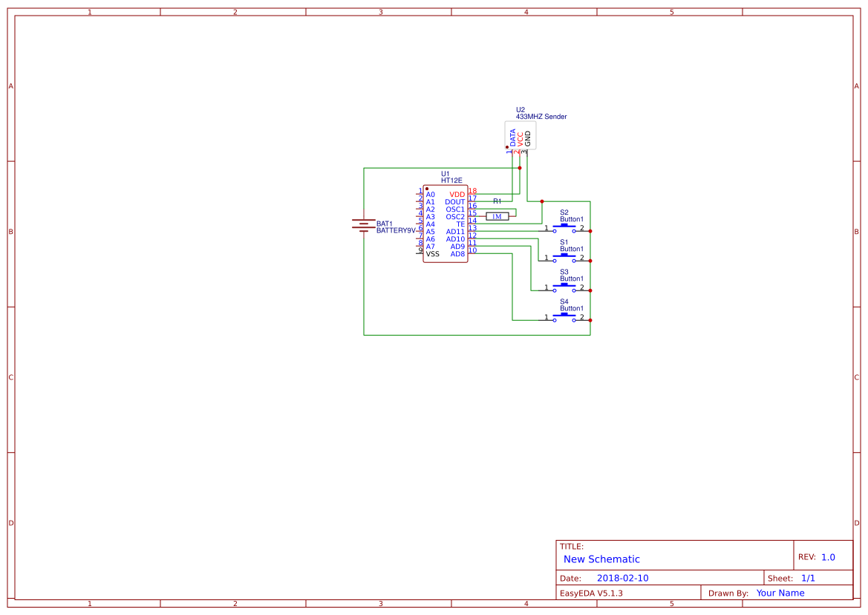Select the BATTERY9V symbol BAT1
This screenshot has height=615, width=868.
pos(362,224)
